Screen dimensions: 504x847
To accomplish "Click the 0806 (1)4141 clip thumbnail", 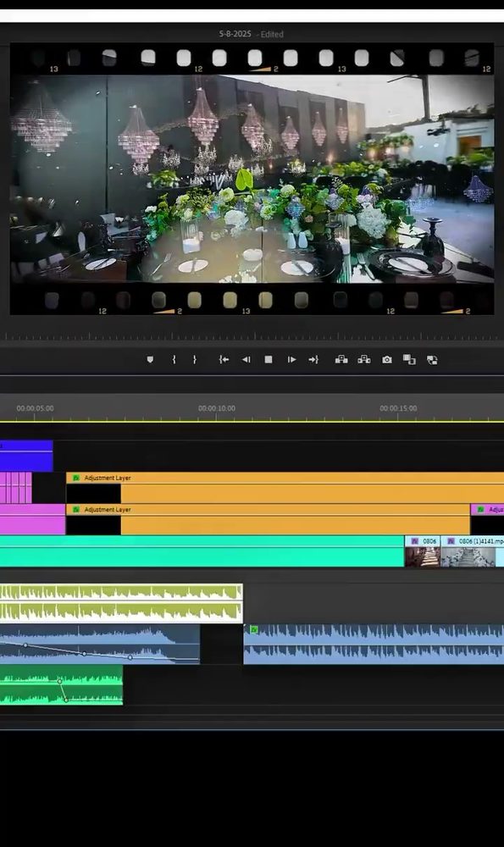I will click(468, 557).
